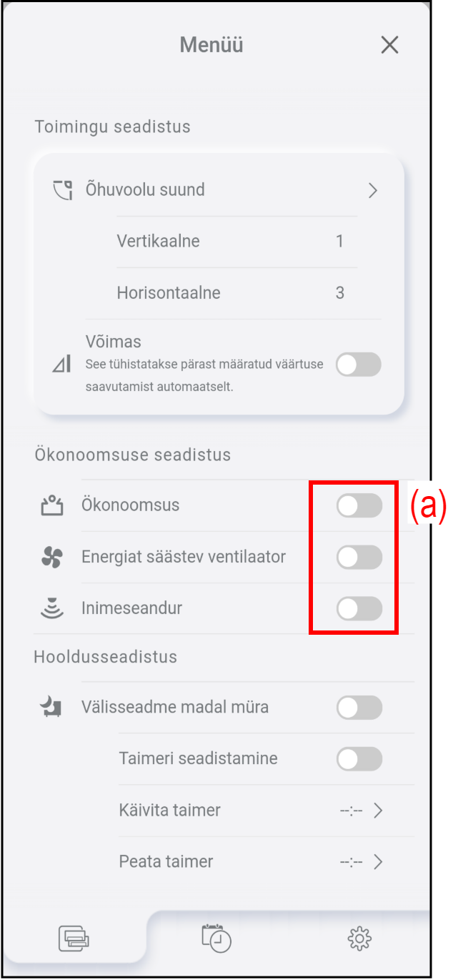
Task: Click the Energiat säästev ventilaator fan icon
Action: 51,558
